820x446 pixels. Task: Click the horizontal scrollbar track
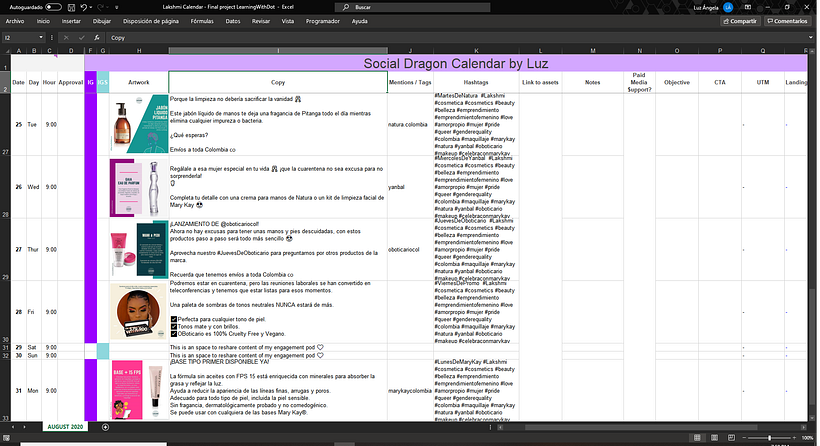coord(654,427)
